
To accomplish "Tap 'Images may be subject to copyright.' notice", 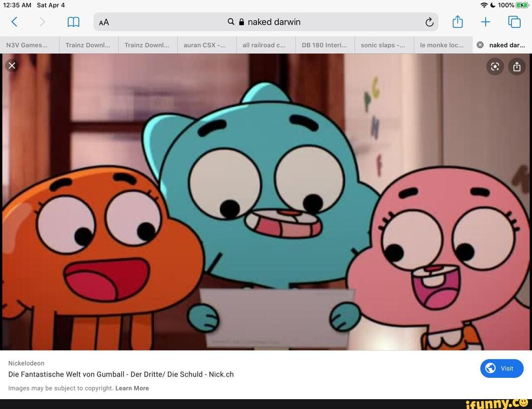I will point(61,388).
